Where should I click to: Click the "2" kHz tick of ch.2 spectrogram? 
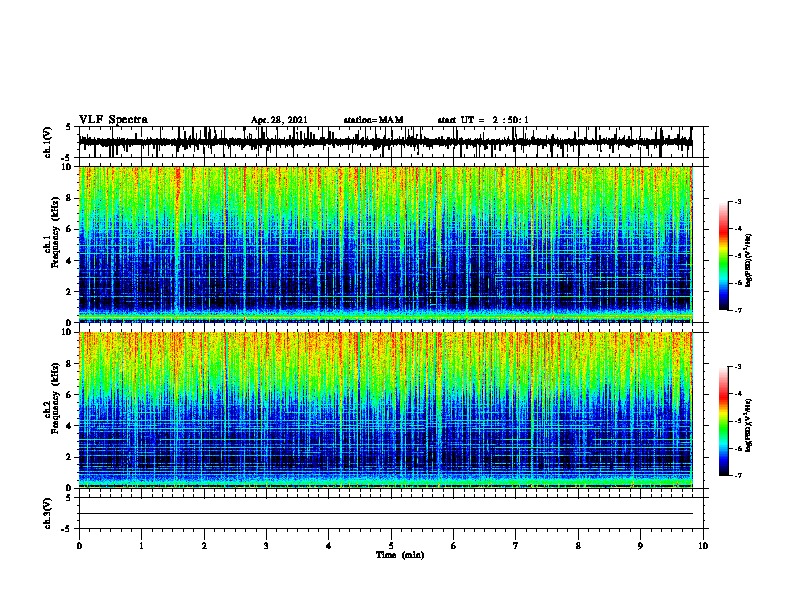click(70, 457)
